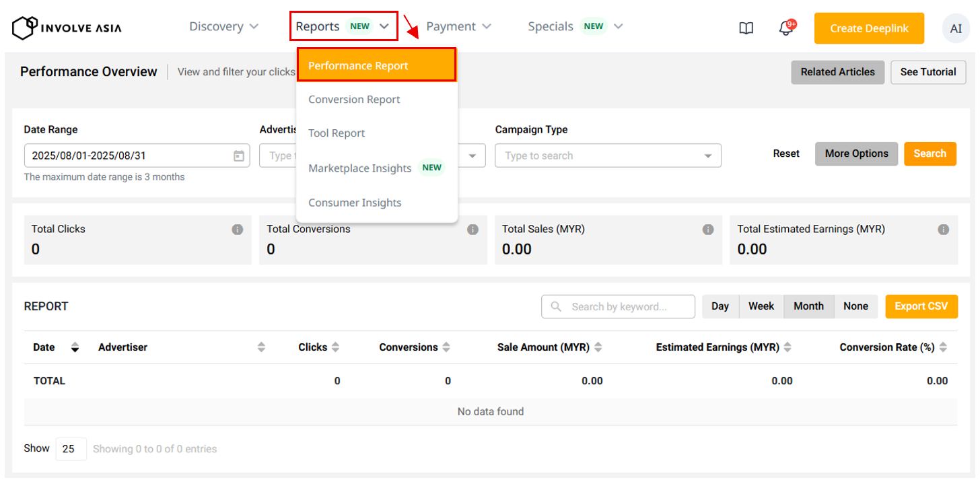This screenshot has height=486, width=980.
Task: Show info for Total Estimated Earnings
Action: 944,230
